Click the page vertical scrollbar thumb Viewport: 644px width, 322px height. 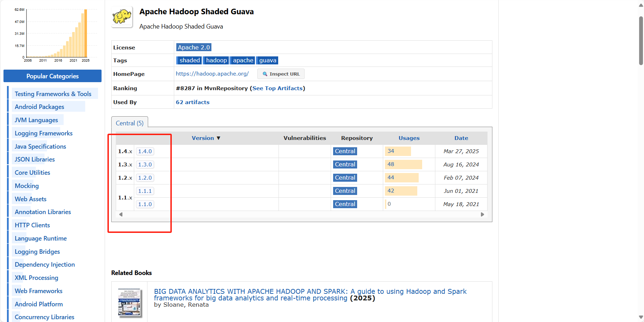[641, 40]
